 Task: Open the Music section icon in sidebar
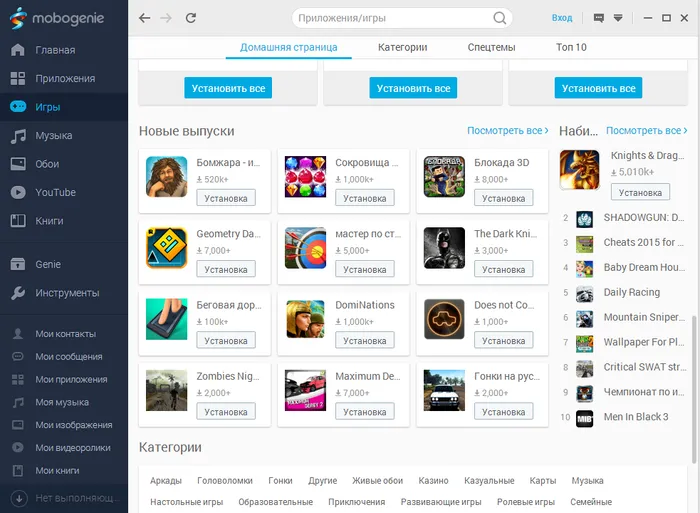click(18, 136)
